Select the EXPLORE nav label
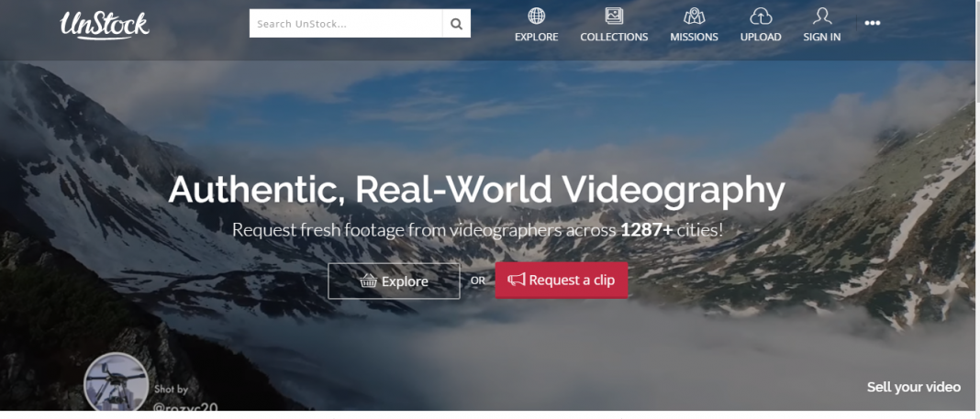The height and width of the screenshot is (419, 980). [x=536, y=37]
